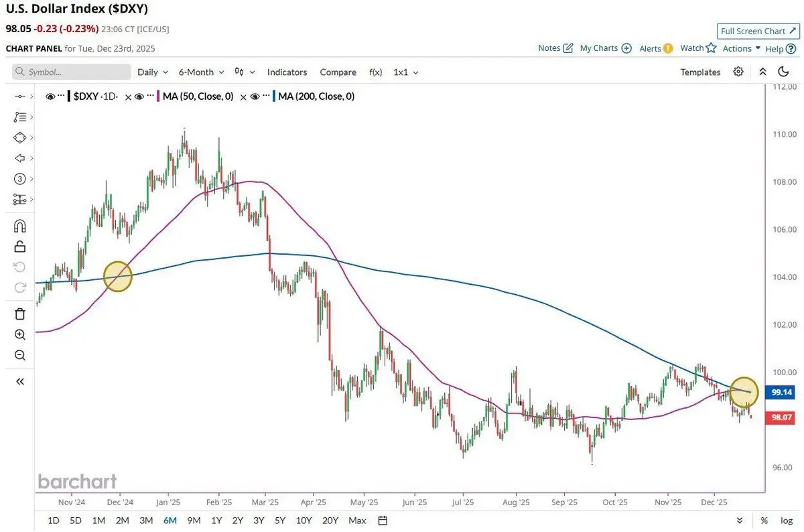Open Alerts

[x=656, y=48]
